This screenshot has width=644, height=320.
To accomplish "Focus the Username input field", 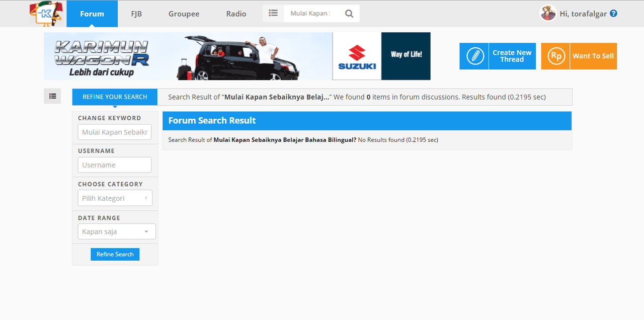I will tap(115, 165).
